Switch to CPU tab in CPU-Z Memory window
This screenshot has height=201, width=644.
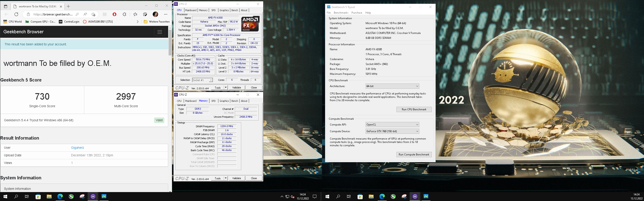[179, 101]
